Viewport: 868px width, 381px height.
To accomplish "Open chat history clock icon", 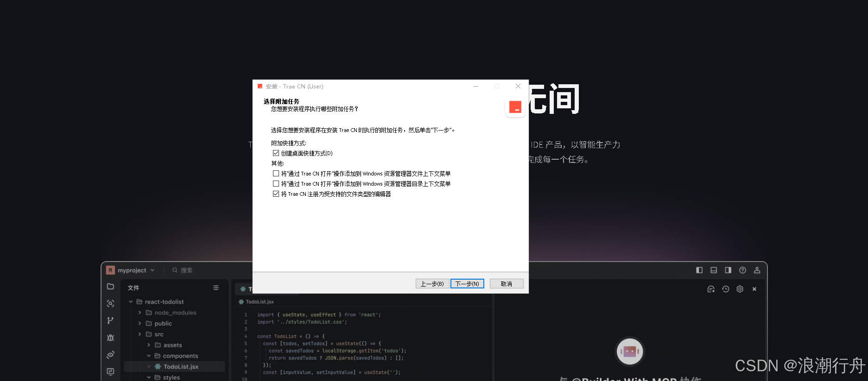I will (726, 289).
